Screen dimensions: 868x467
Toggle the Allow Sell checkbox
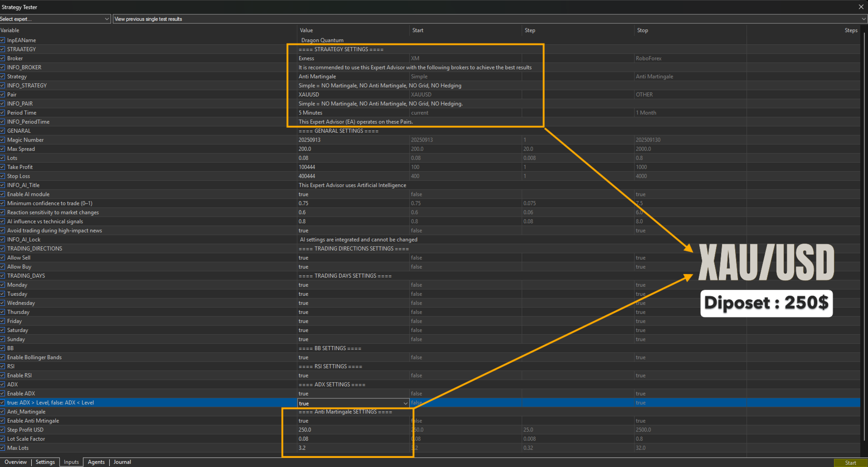coord(3,258)
